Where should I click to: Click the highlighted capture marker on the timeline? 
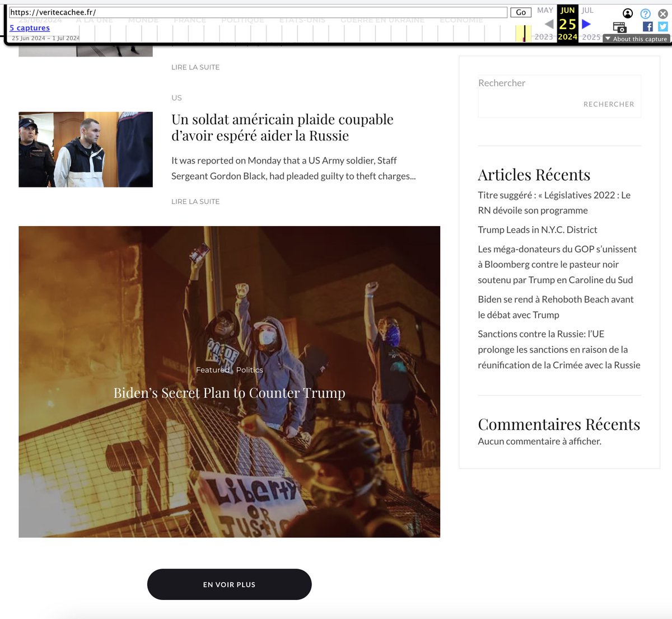(524, 34)
